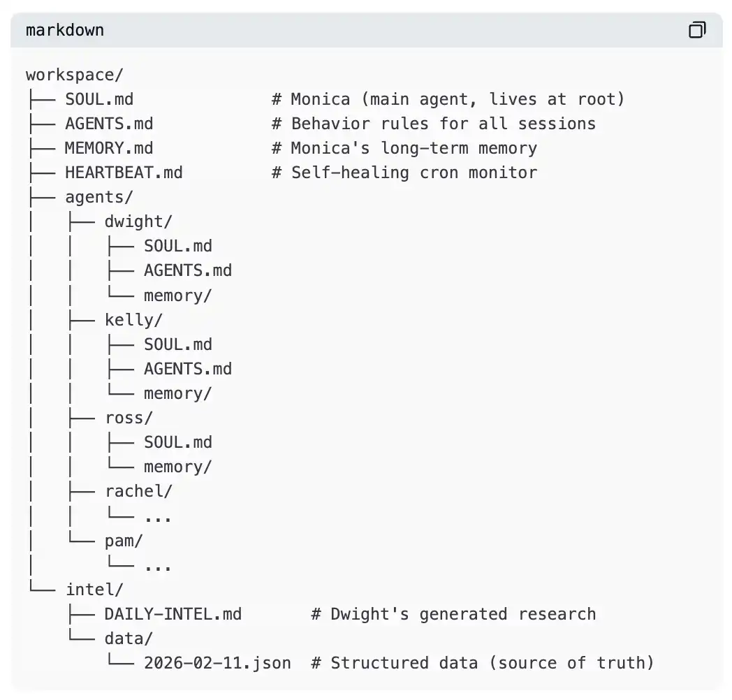
Task: Click the DAILY-INTEL.md file name
Action: 173,614
